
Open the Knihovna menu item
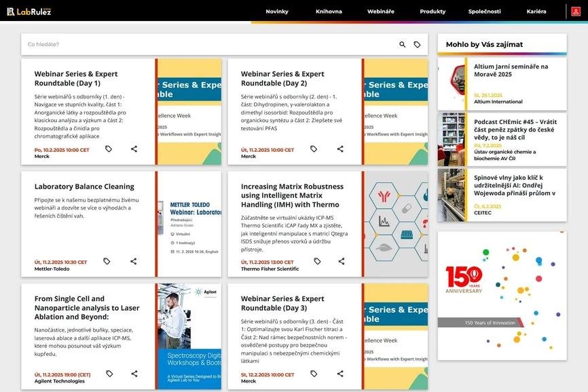pyautogui.click(x=329, y=12)
